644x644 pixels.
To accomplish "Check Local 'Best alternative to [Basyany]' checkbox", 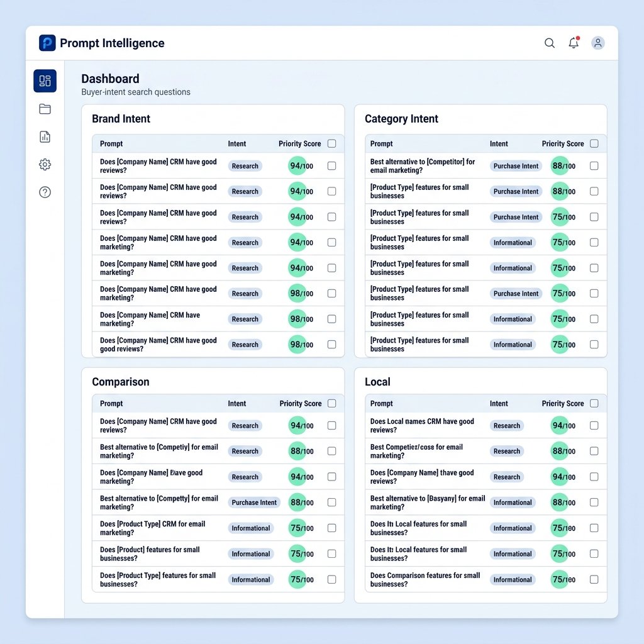I will (594, 502).
